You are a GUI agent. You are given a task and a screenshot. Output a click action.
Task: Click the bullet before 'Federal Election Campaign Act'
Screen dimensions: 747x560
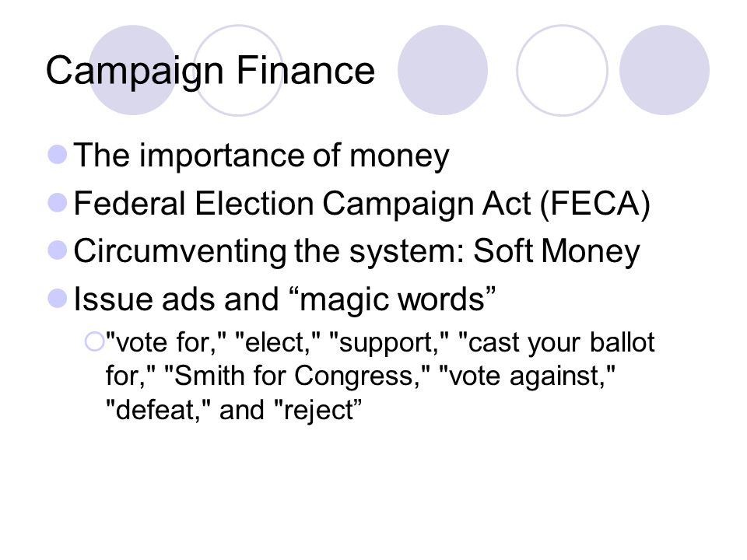point(58,202)
